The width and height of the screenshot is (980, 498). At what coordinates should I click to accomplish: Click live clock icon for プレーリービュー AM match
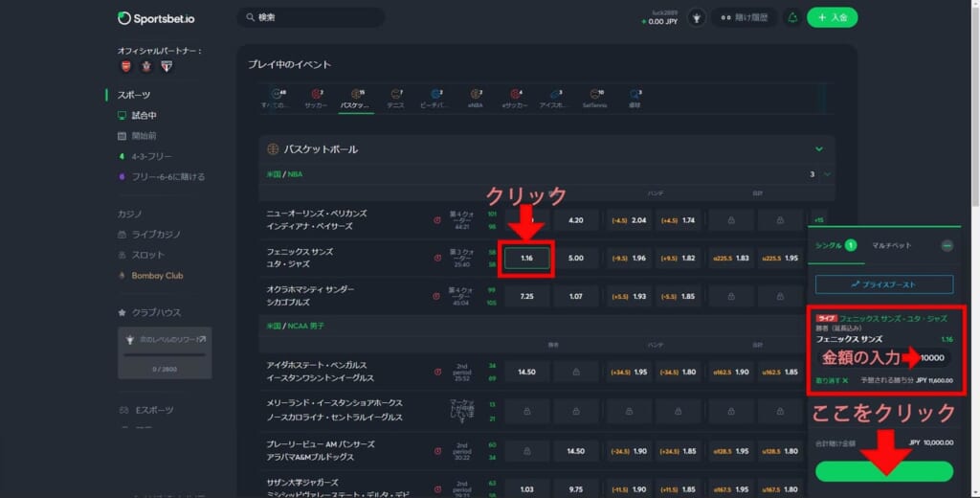[x=436, y=451]
